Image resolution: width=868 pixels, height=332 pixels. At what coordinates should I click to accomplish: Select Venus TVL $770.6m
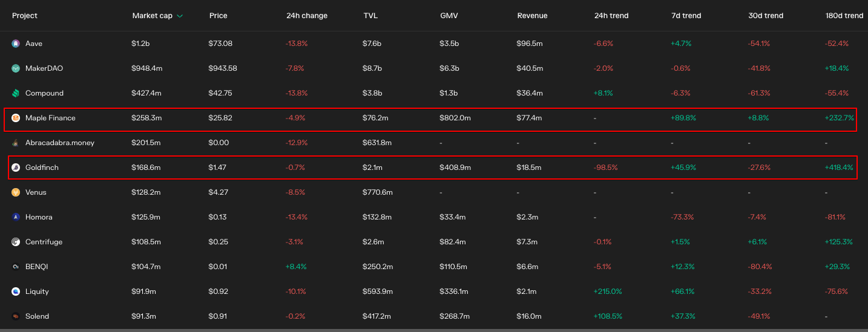(x=378, y=192)
